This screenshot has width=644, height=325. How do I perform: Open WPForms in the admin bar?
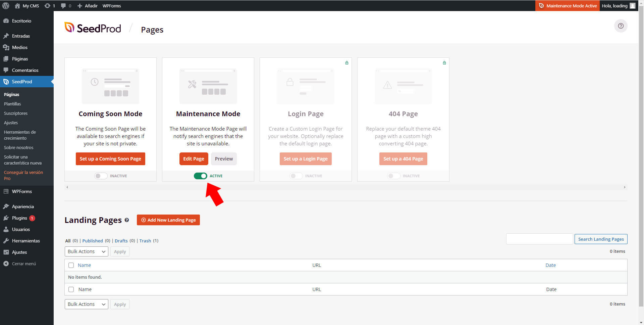click(x=112, y=6)
